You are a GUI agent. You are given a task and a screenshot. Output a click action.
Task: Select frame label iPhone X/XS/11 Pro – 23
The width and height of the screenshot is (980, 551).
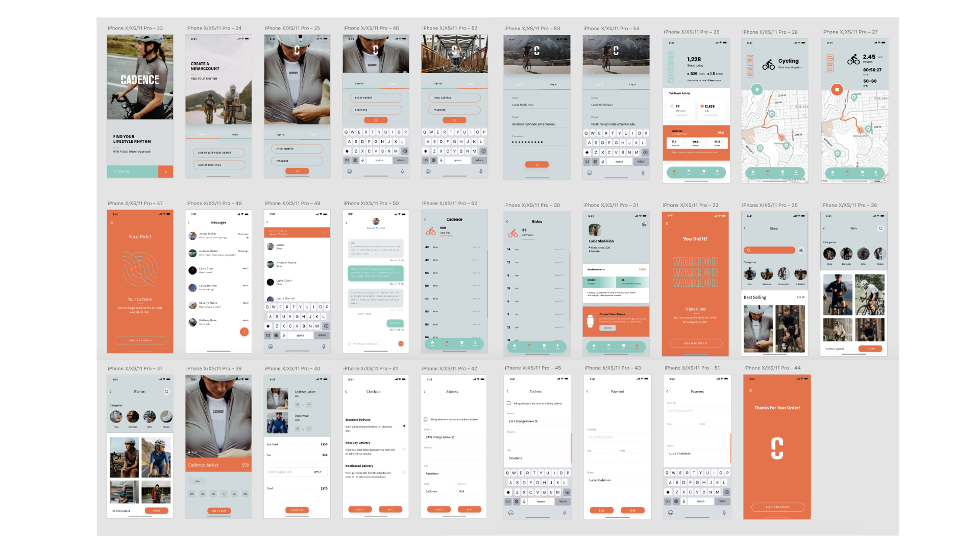(135, 28)
